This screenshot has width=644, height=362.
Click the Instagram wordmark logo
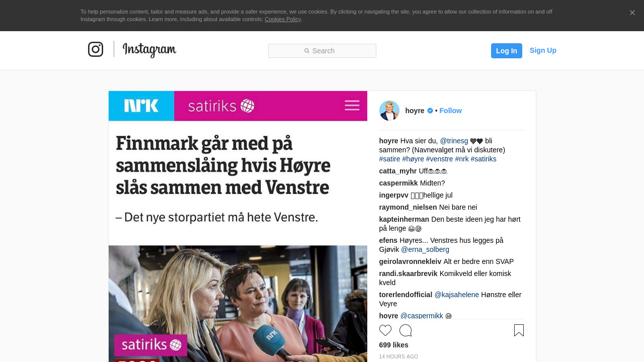(x=149, y=50)
